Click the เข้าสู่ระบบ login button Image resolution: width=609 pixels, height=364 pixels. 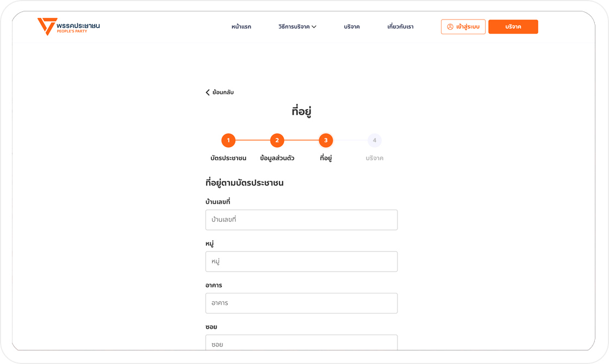tap(463, 27)
